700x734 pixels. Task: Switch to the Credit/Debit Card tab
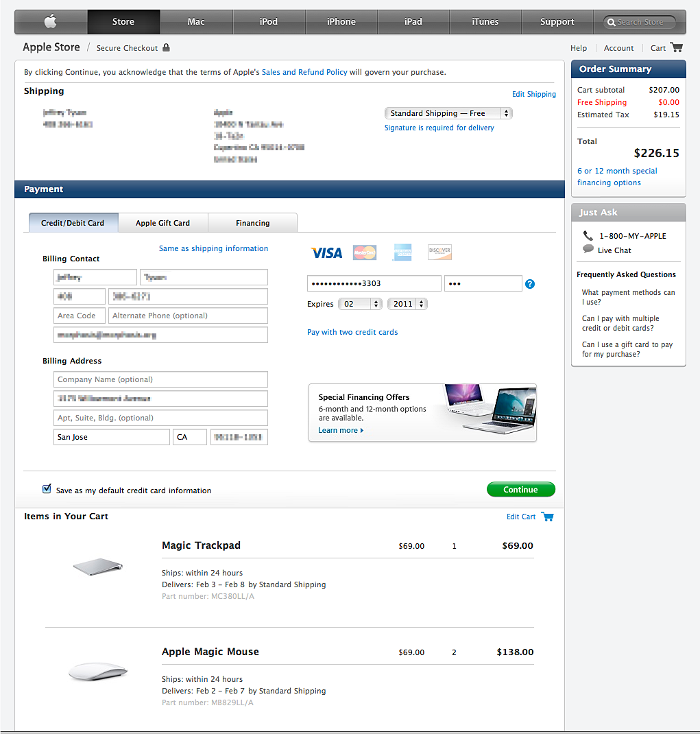click(x=73, y=223)
